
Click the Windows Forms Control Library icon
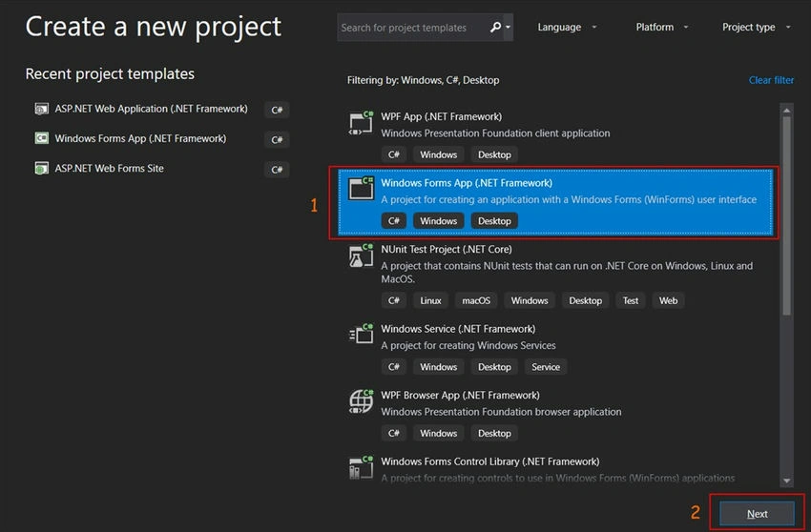tap(361, 467)
